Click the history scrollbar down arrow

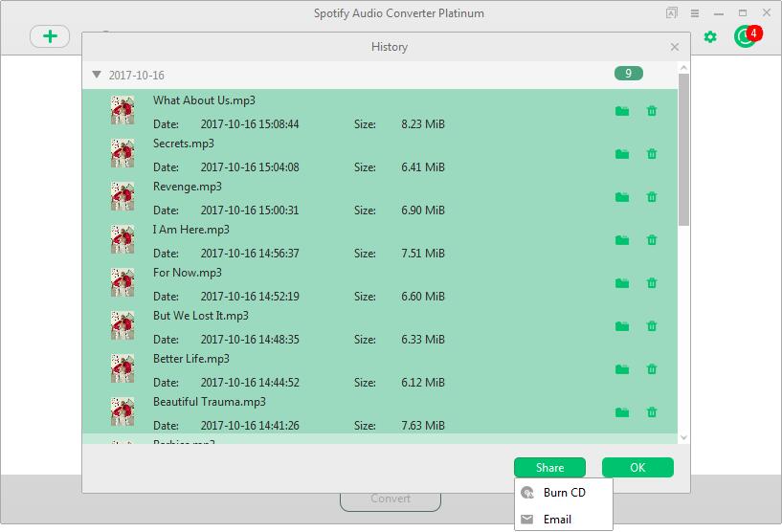tap(683, 438)
